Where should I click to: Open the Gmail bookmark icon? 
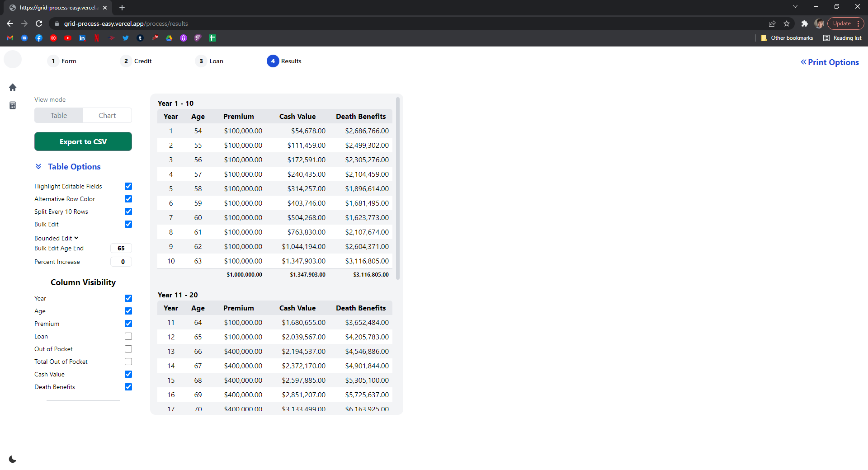(10, 38)
